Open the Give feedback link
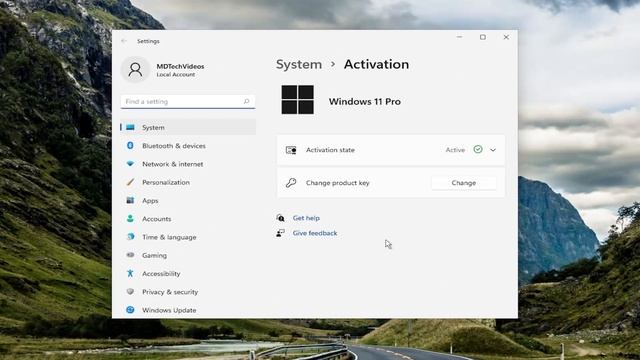The image size is (640, 360). tap(315, 233)
